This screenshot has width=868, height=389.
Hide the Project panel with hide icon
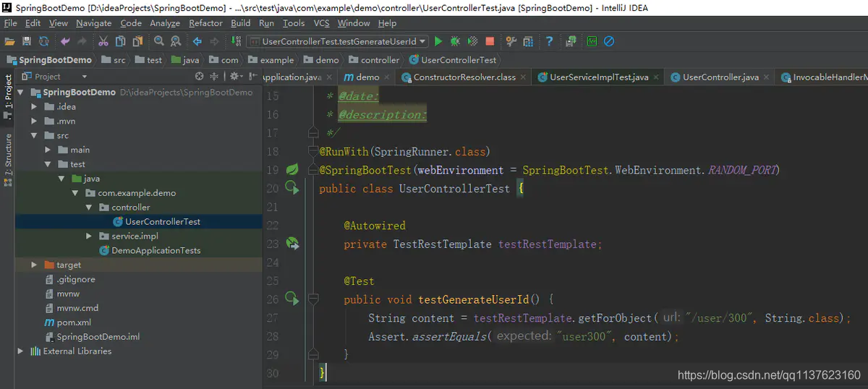(x=252, y=77)
